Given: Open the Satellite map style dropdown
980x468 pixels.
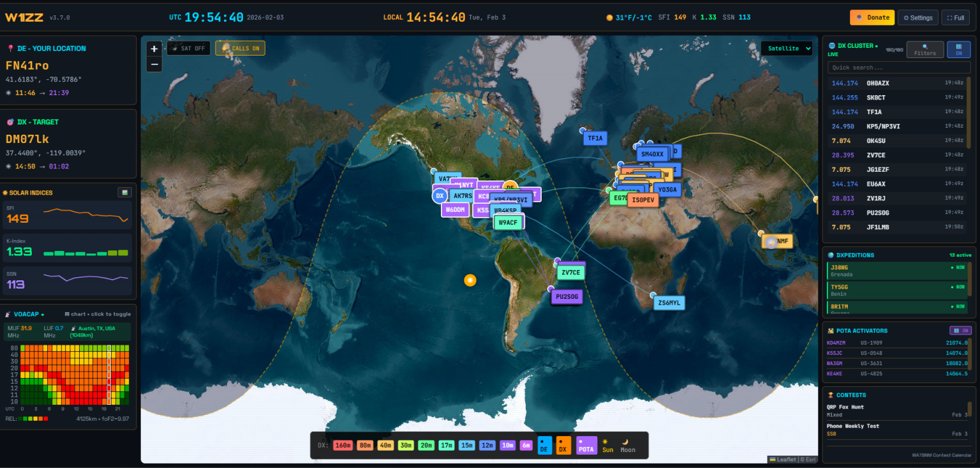Looking at the screenshot, I should (786, 49).
